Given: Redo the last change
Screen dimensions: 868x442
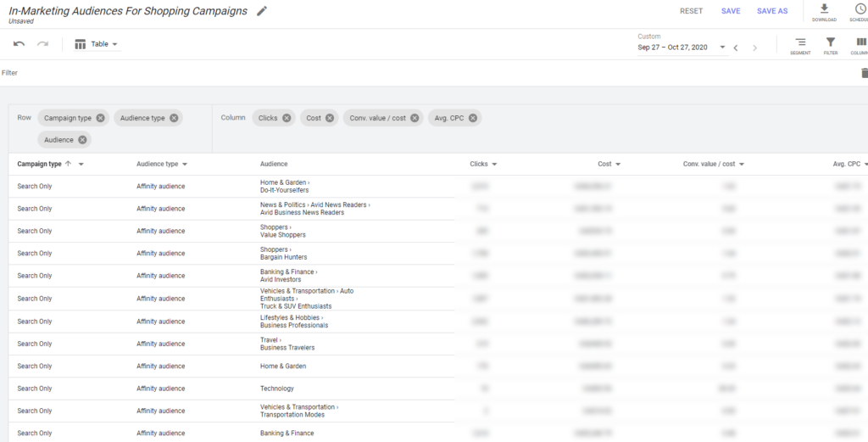Looking at the screenshot, I should point(42,44).
